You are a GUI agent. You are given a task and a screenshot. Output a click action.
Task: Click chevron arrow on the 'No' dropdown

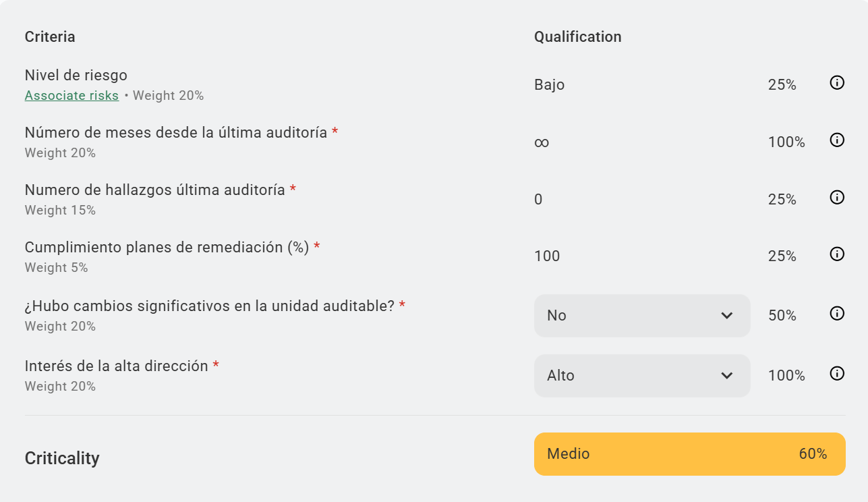[x=726, y=316]
